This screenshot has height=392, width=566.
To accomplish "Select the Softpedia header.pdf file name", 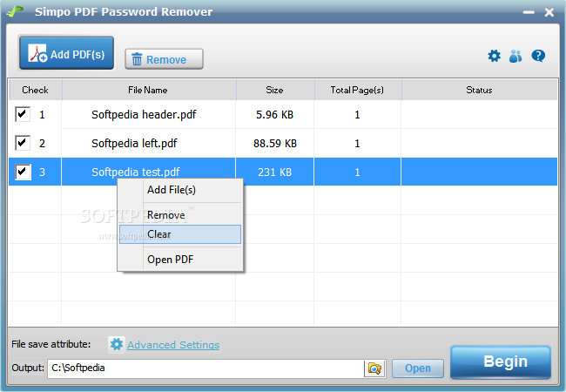I will coord(144,115).
